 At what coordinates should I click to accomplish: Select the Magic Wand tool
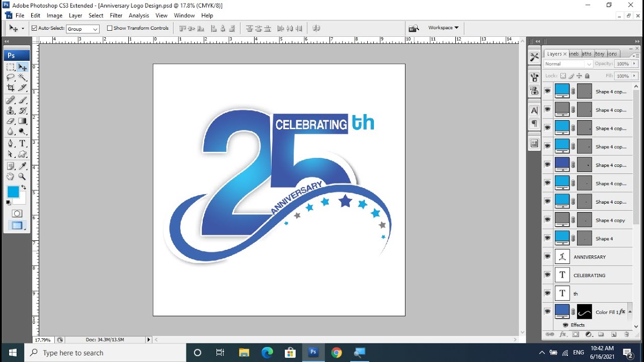point(23,77)
